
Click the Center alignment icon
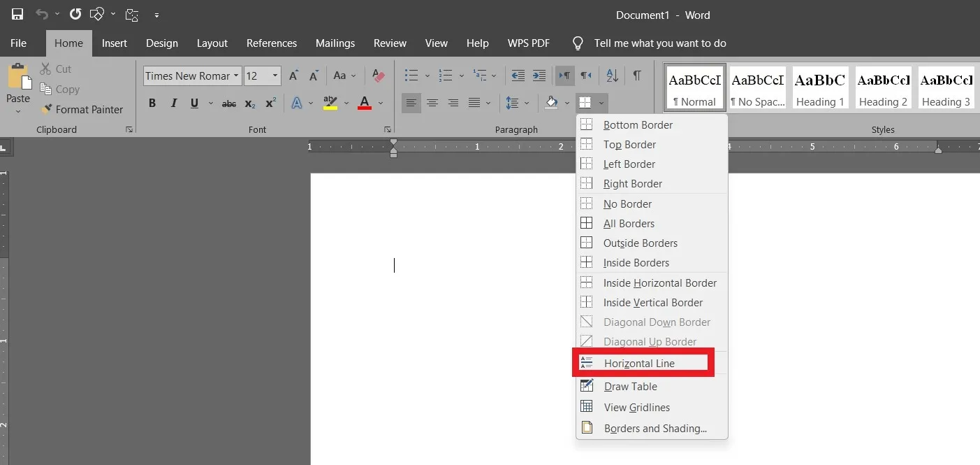432,103
